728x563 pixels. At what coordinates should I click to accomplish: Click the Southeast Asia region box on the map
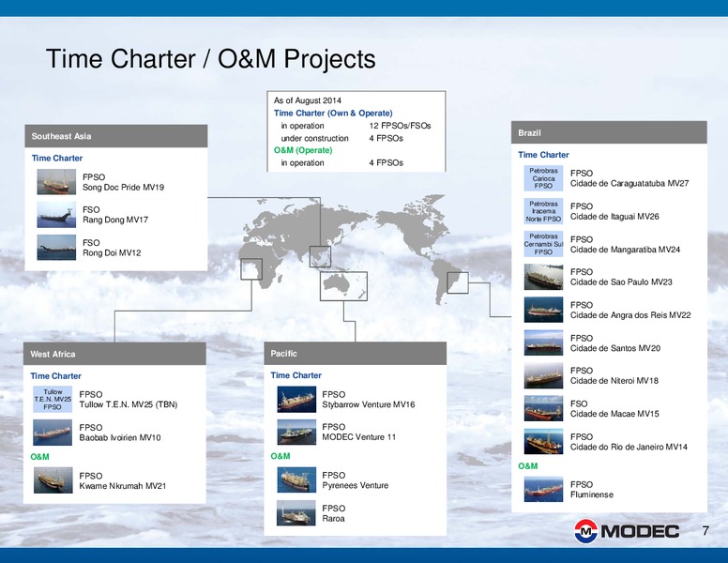click(x=320, y=256)
